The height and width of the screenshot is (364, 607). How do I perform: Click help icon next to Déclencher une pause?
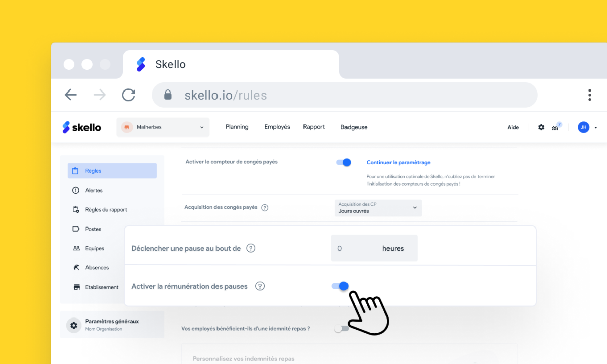pyautogui.click(x=251, y=248)
